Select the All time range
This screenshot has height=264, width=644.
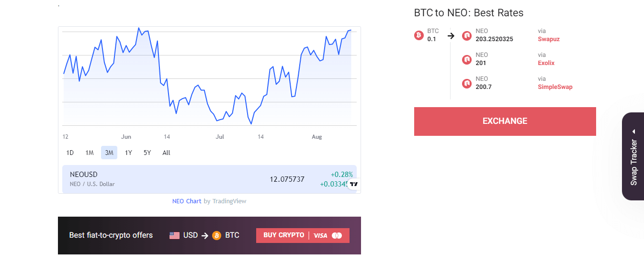pyautogui.click(x=166, y=153)
